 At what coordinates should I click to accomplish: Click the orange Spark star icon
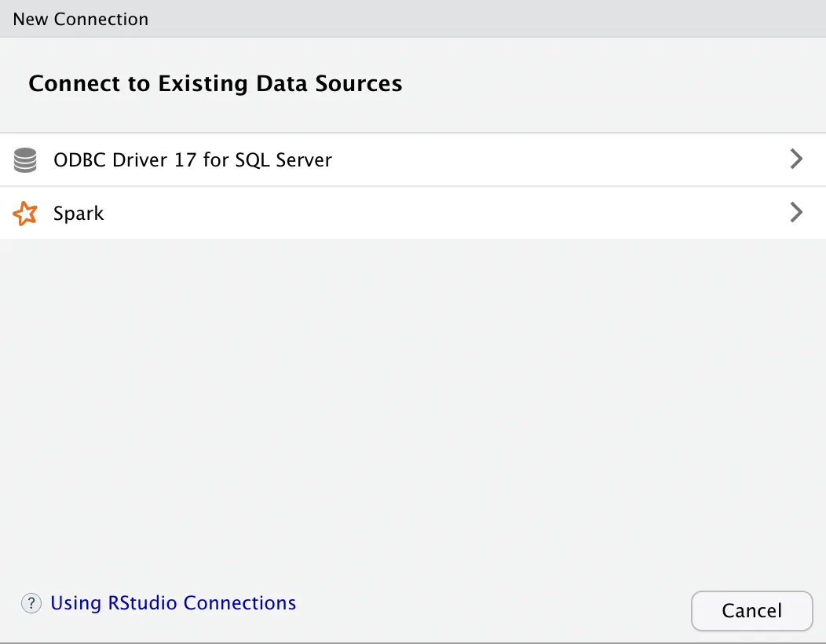(x=25, y=213)
